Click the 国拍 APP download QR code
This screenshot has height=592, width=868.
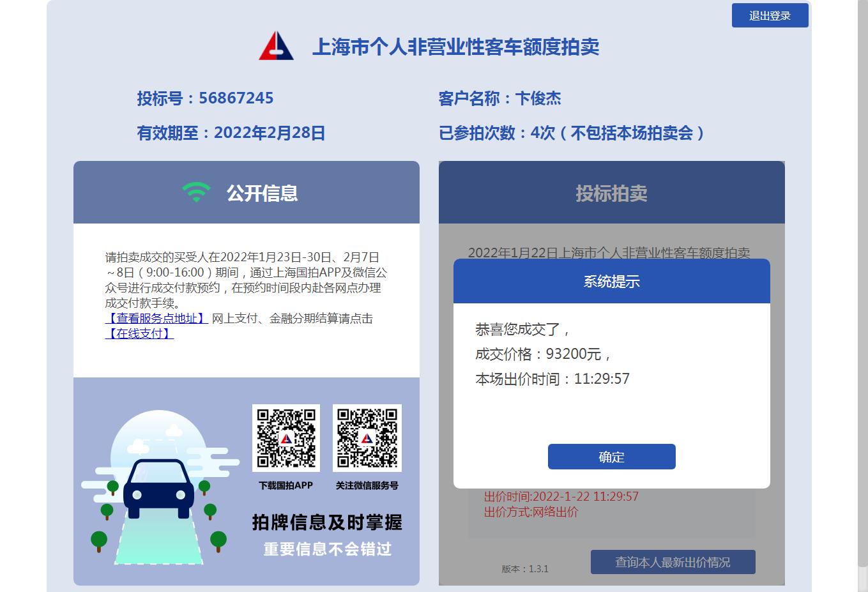click(286, 438)
